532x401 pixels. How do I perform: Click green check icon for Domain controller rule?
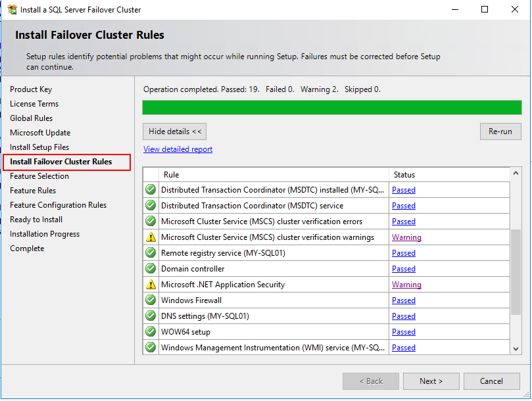tap(151, 269)
